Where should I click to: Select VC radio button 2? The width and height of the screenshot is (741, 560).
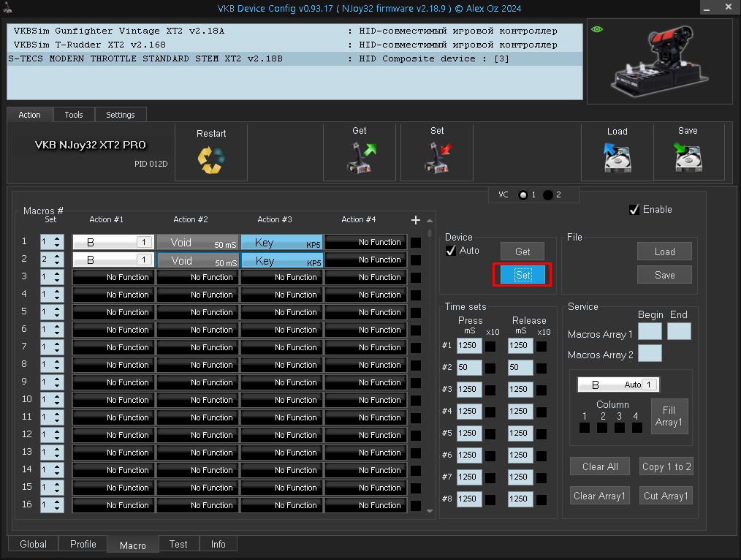[x=548, y=195]
